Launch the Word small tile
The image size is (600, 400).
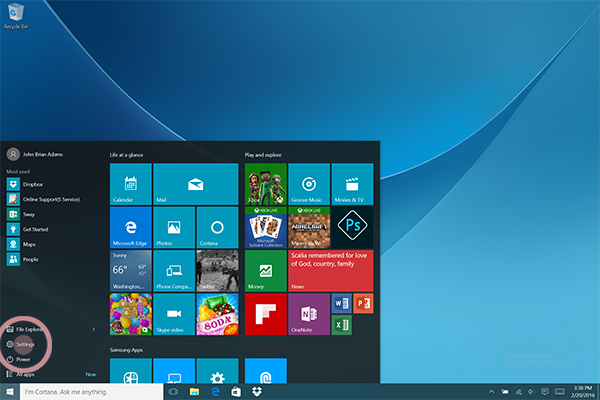click(x=341, y=304)
